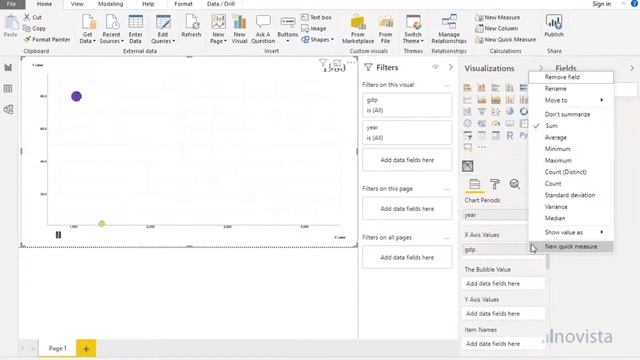
Task: Select New quick measure menu item
Action: click(571, 247)
